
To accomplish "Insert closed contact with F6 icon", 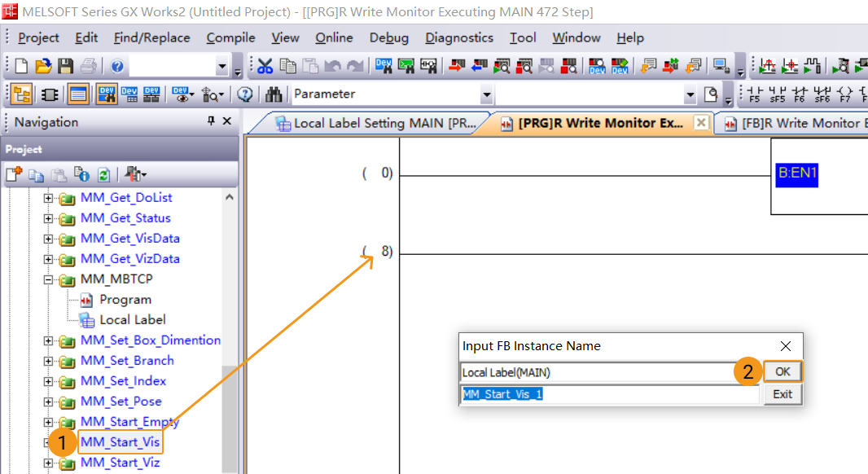I will click(800, 94).
